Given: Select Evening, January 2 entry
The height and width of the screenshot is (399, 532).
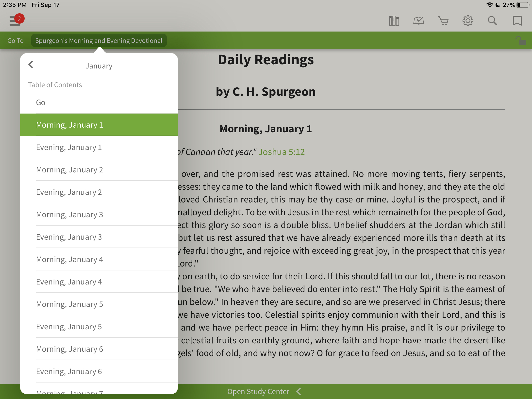Looking at the screenshot, I should coord(99,192).
